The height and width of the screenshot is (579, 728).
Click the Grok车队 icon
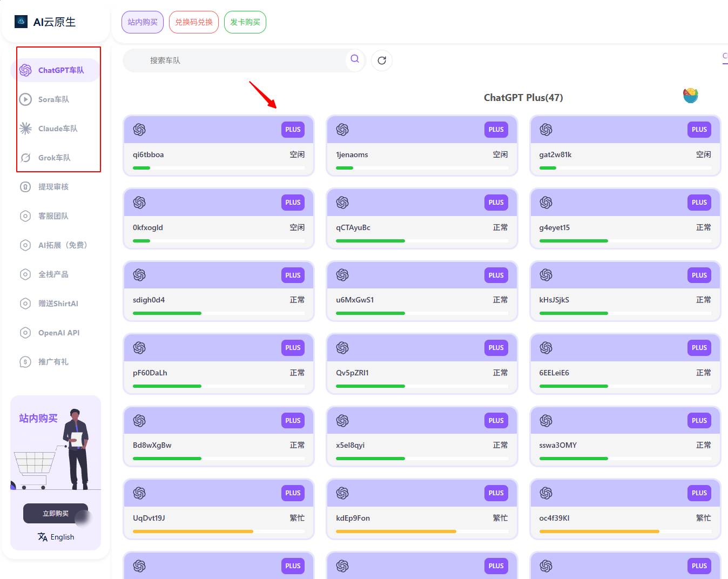click(x=25, y=158)
